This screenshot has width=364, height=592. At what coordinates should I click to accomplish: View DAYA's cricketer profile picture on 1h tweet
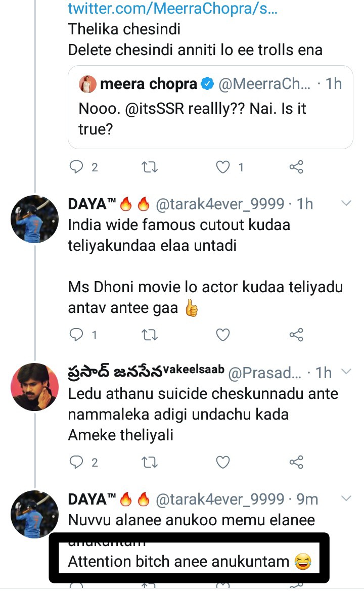(x=34, y=219)
